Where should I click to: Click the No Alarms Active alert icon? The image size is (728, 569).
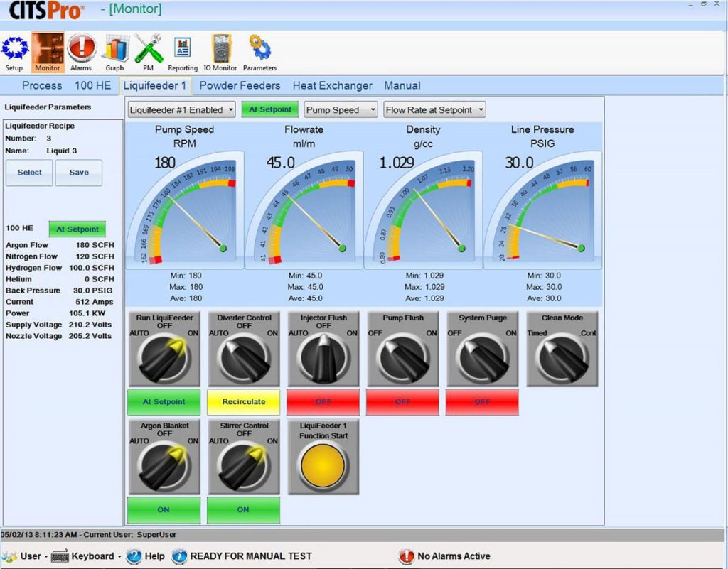[406, 556]
